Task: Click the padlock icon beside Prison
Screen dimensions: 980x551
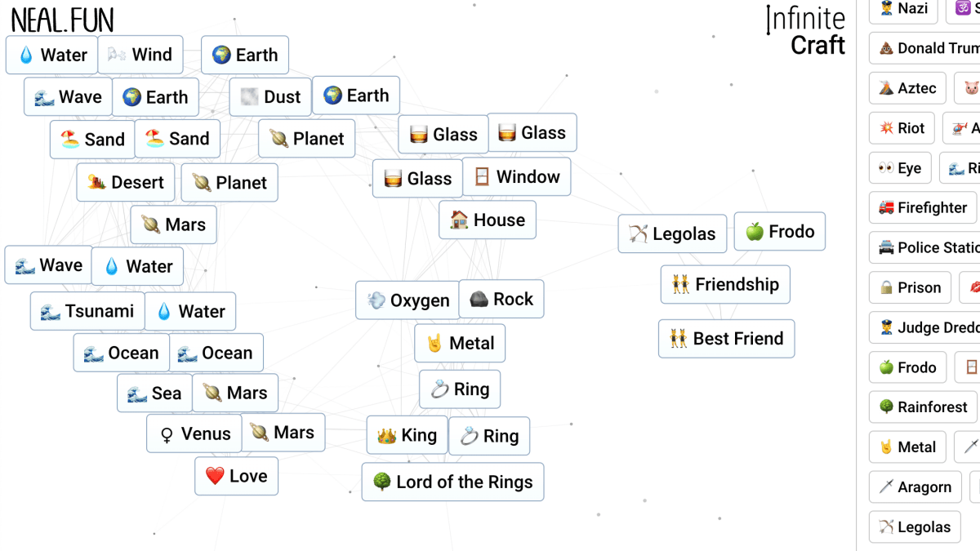Action: [886, 288]
